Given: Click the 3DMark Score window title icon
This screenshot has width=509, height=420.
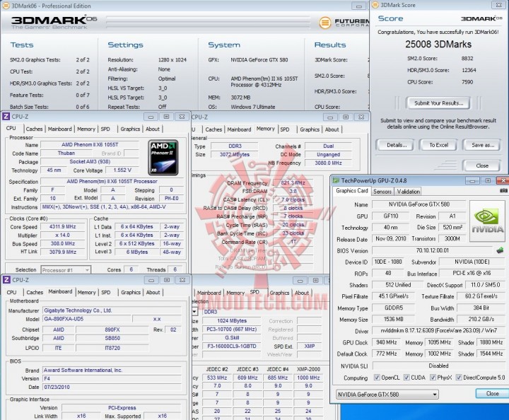Looking at the screenshot, I should pyautogui.click(x=375, y=5).
